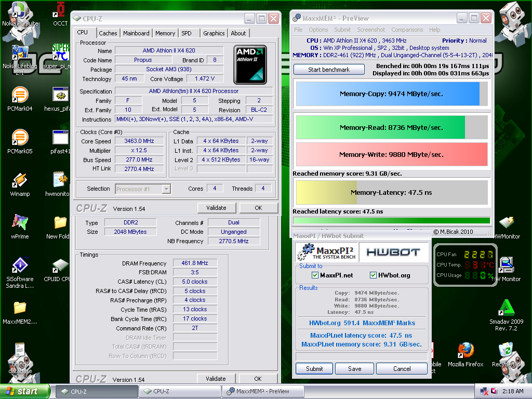
Task: Click Validate in the rear CPU-Z Memory window
Action: point(216,378)
